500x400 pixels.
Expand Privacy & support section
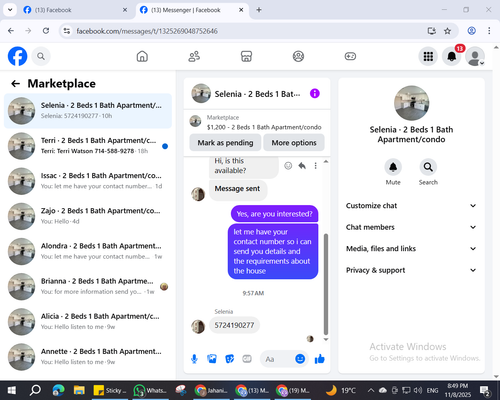click(411, 270)
